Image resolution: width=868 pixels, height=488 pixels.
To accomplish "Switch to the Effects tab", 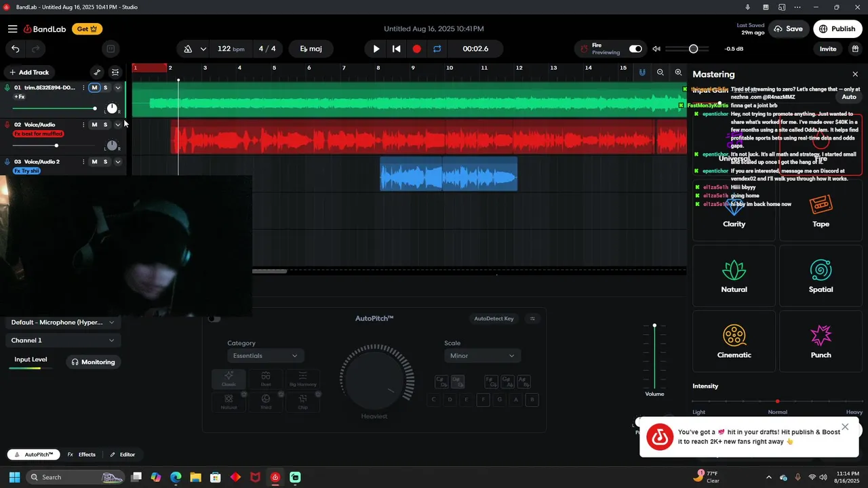I will tap(81, 455).
